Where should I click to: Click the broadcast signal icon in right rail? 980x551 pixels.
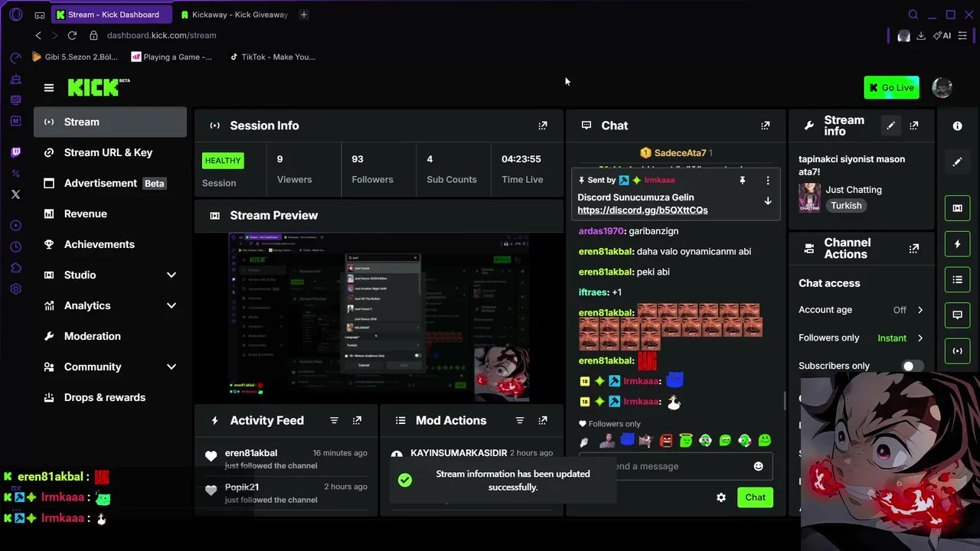[x=957, y=351]
